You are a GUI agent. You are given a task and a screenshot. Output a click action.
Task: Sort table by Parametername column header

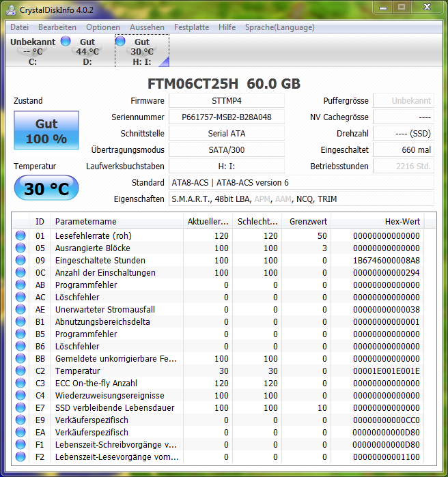(117, 222)
